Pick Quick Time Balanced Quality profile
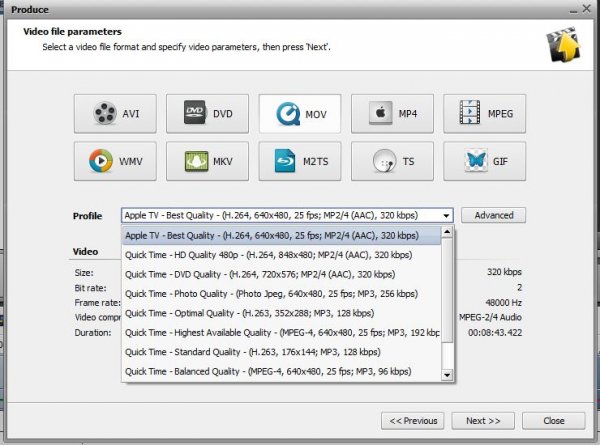The width and height of the screenshot is (600, 445). 281,372
